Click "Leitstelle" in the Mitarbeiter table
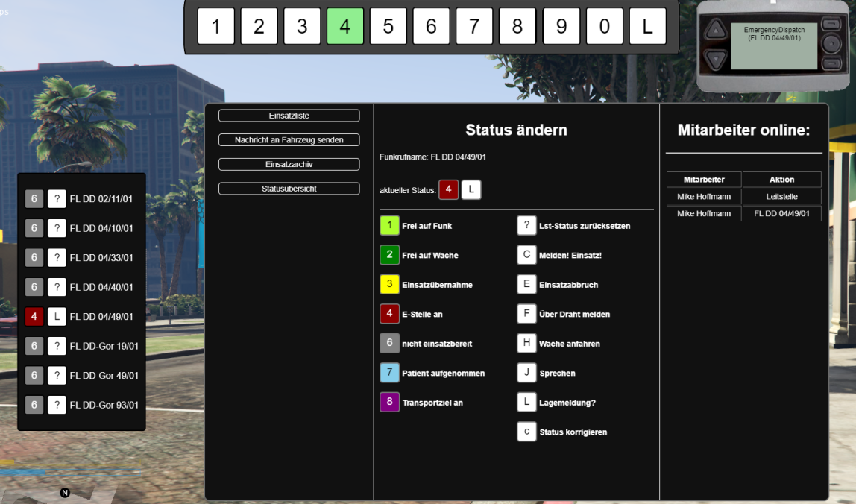 (782, 196)
